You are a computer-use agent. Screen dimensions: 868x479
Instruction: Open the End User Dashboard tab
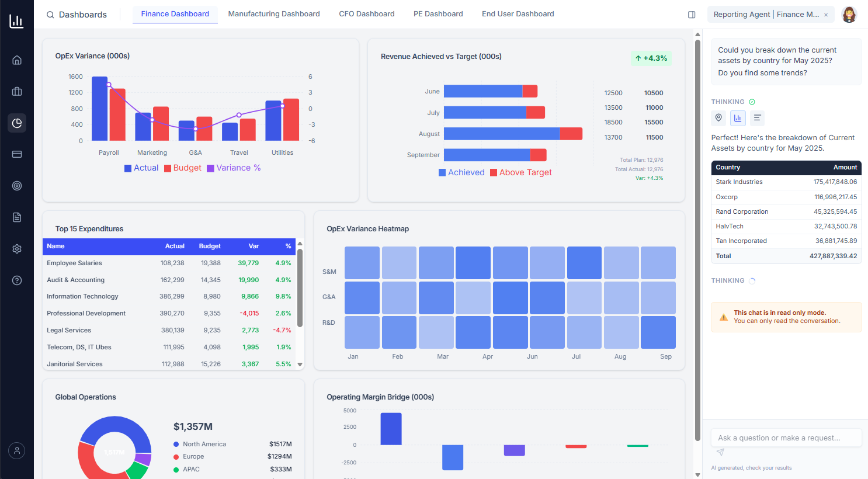pyautogui.click(x=518, y=14)
